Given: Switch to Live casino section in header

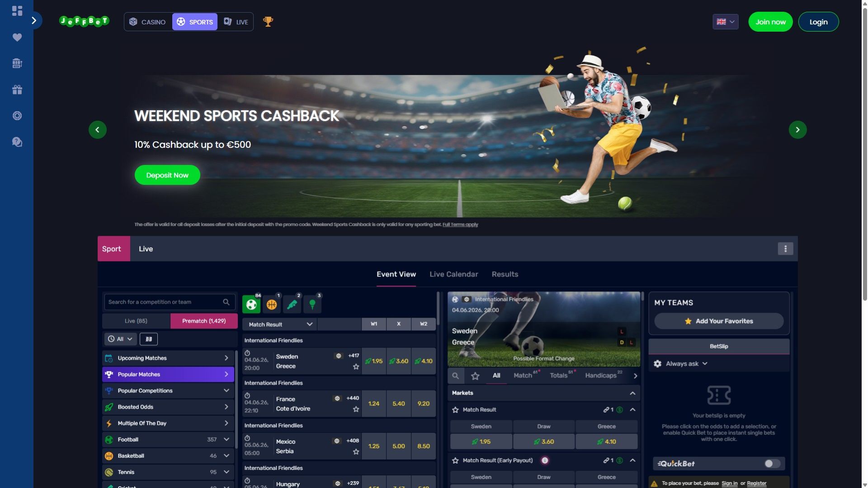Looking at the screenshot, I should point(236,22).
